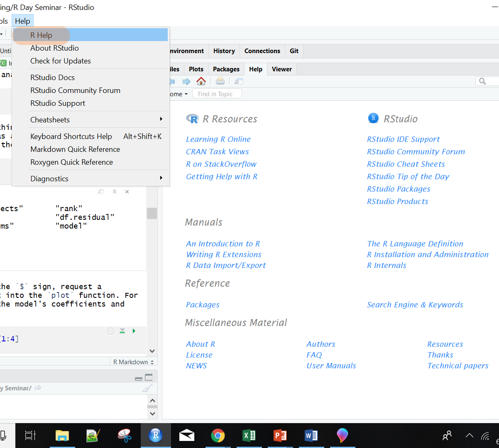The height and width of the screenshot is (448, 499).
Task: Minimize the console pane
Action: 139,378
